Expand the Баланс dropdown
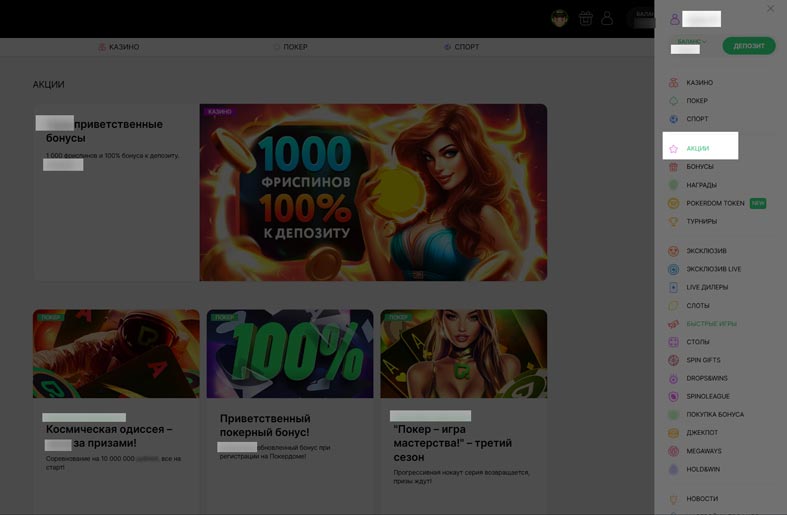Image resolution: width=787 pixels, height=515 pixels. click(691, 42)
